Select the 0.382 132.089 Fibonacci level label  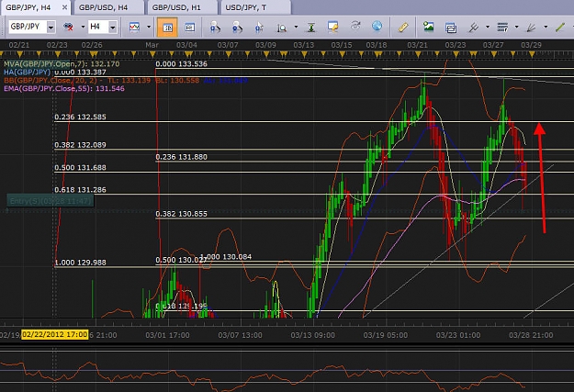coord(80,145)
